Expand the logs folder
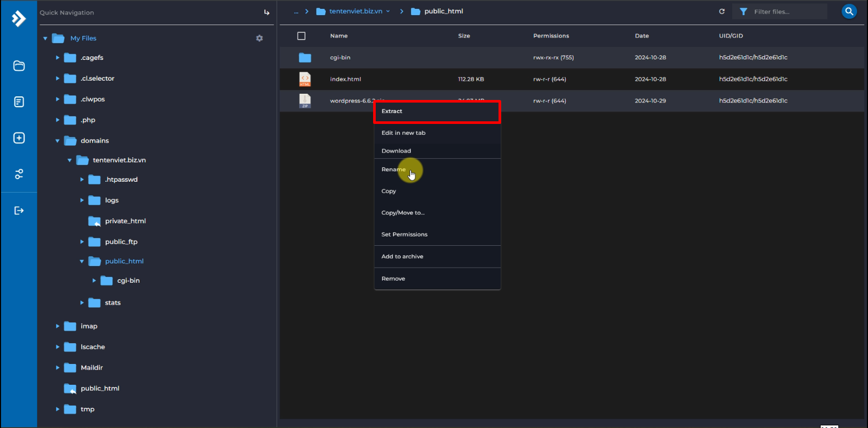The height and width of the screenshot is (428, 868). click(82, 200)
